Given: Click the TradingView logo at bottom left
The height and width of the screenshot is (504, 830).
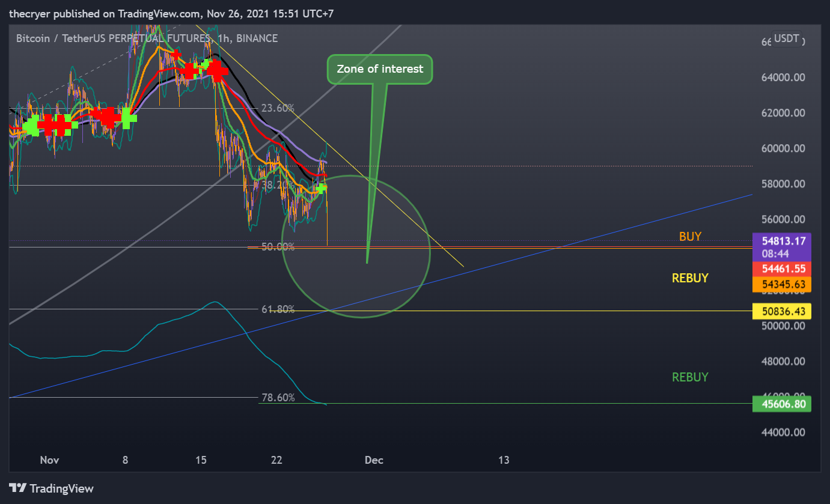Looking at the screenshot, I should click(51, 488).
